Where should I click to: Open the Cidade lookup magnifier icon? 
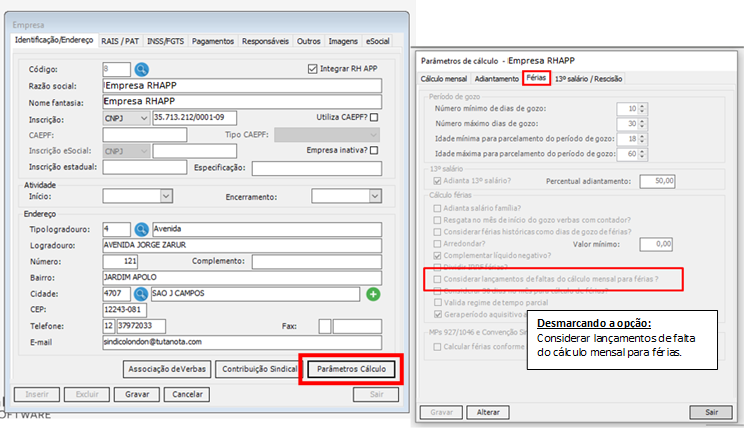(140, 294)
